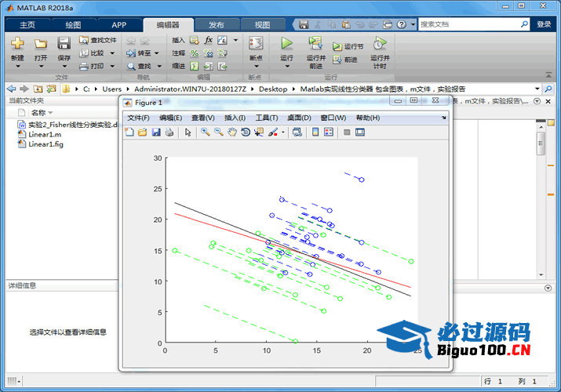561x392 pixels.
Task: Click the back arrow in address bar
Action: (x=12, y=89)
